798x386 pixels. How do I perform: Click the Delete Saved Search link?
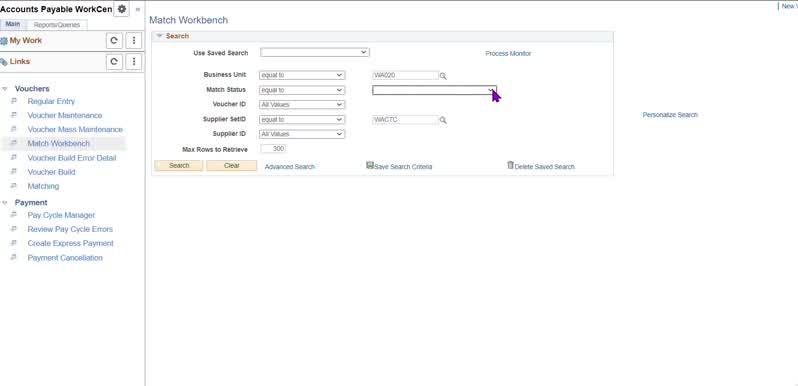545,167
